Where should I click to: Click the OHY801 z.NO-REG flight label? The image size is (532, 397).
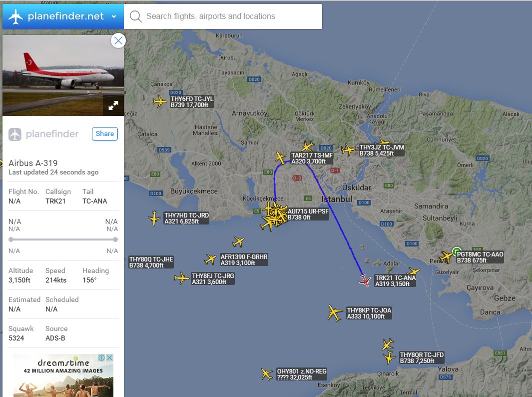point(302,374)
